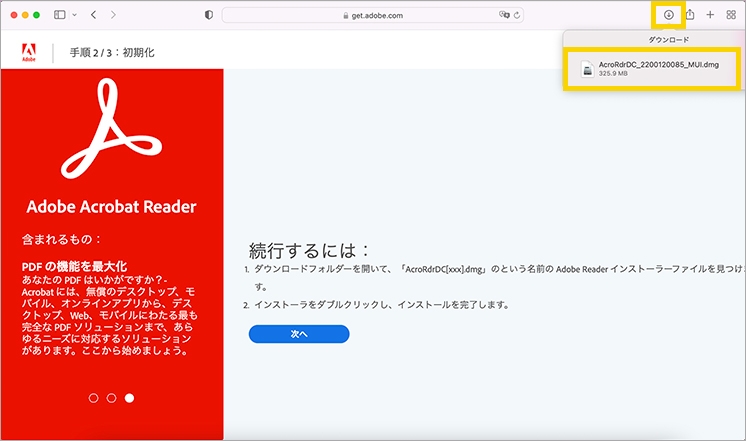The height and width of the screenshot is (441, 746).
Task: Expand the sidebar options chevron
Action: point(74,15)
